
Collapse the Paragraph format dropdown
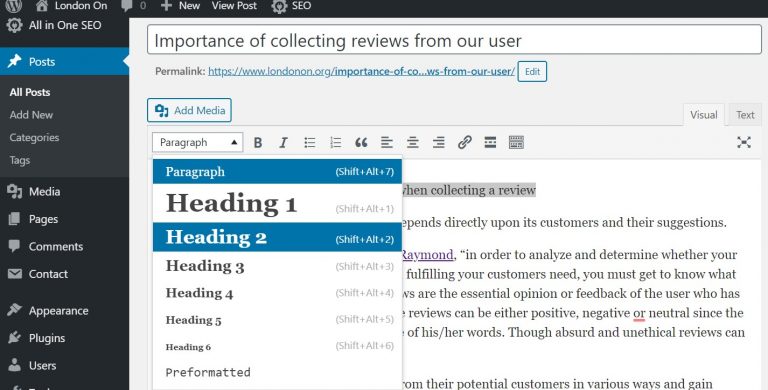197,143
